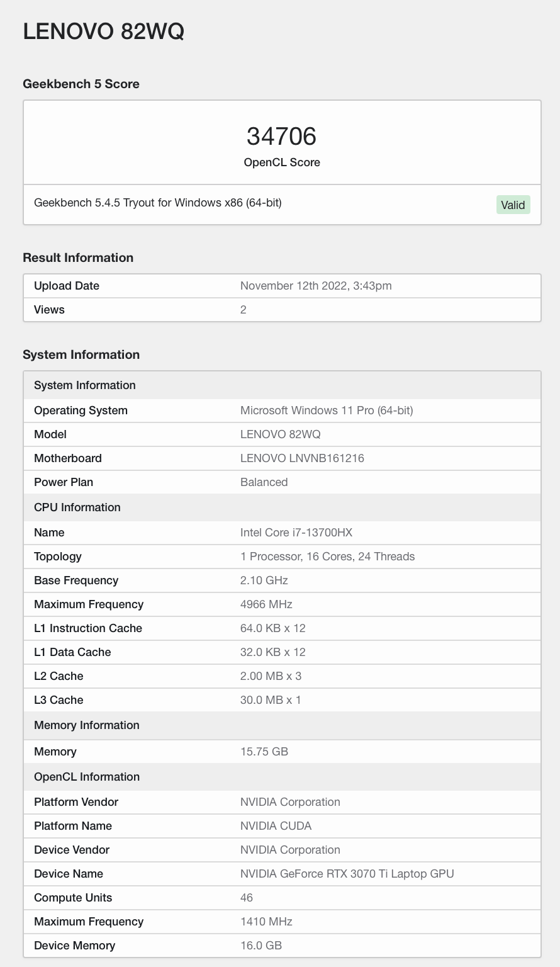Click the System Information table header row
Screen dimensions: 560x967
[282, 385]
